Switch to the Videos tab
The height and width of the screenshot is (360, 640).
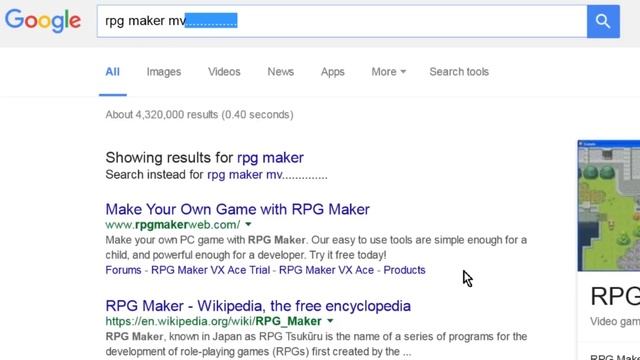(224, 72)
